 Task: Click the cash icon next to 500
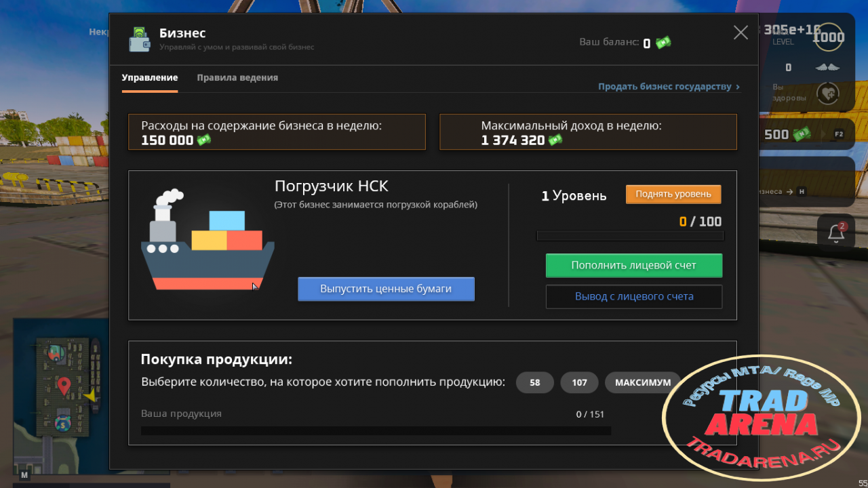(x=802, y=134)
